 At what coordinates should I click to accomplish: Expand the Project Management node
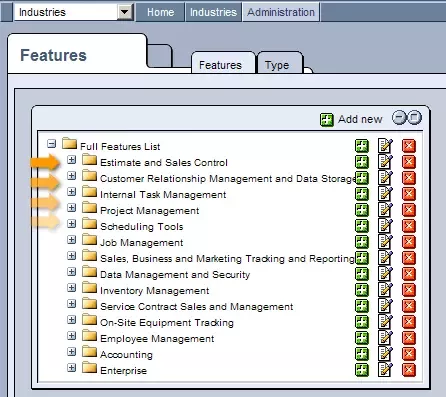point(71,208)
